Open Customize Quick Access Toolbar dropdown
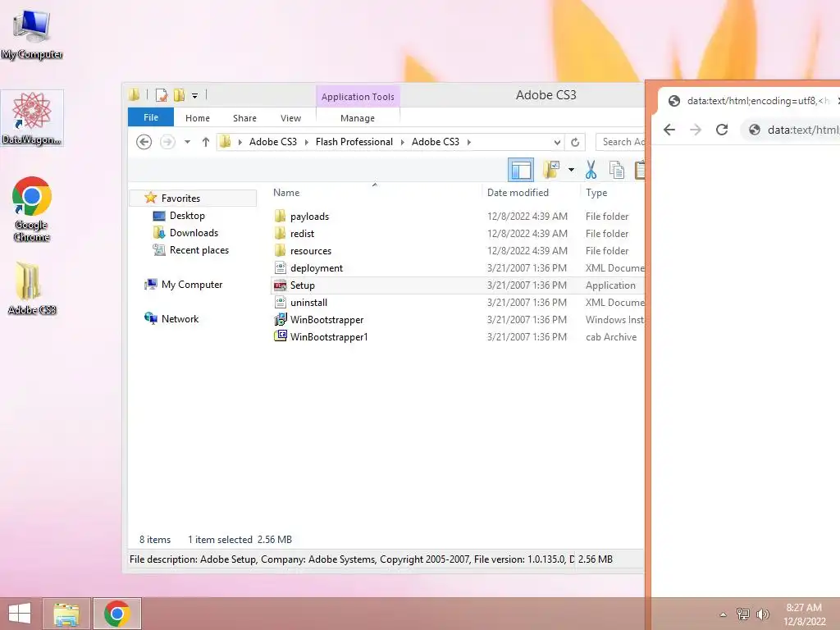This screenshot has width=840, height=630. point(194,96)
